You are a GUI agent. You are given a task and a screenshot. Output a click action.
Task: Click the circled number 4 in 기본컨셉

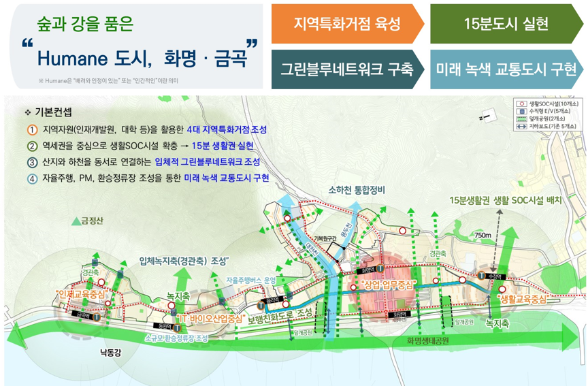point(31,178)
